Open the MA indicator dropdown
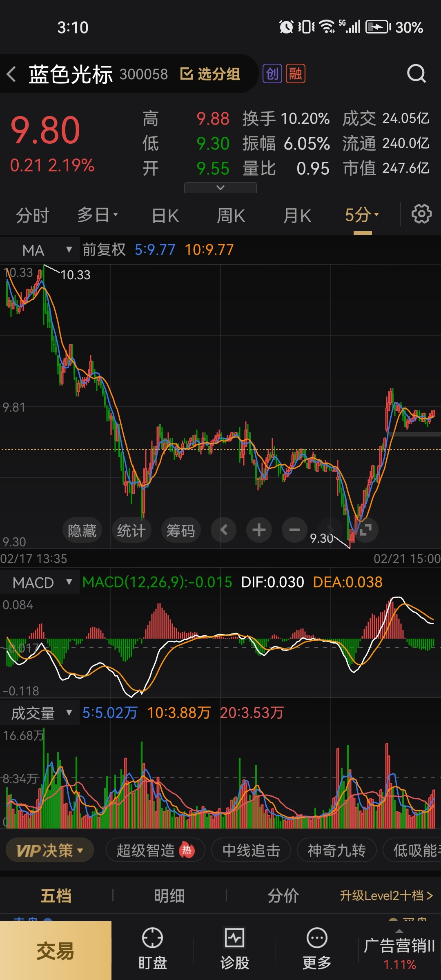This screenshot has height=980, width=441. [x=40, y=250]
